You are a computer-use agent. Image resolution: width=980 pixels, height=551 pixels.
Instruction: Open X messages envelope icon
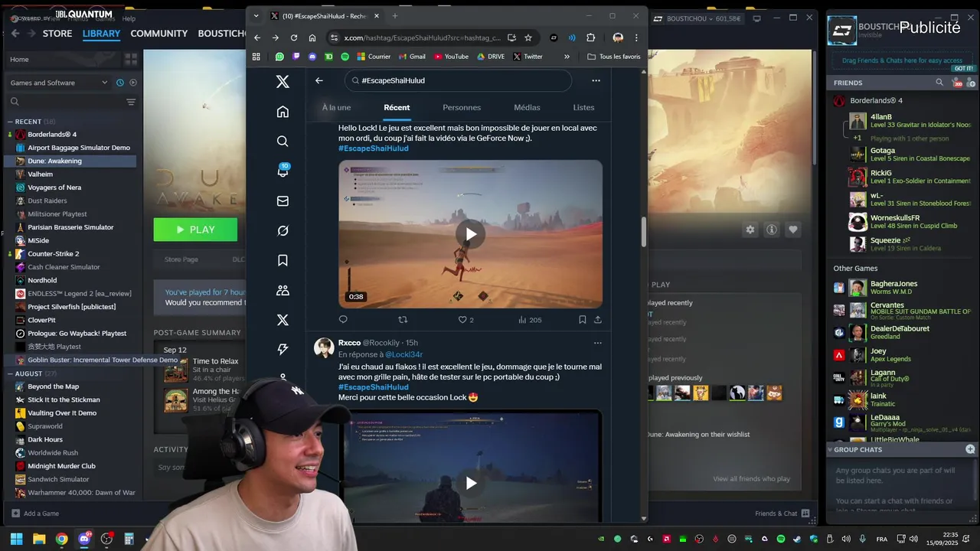pyautogui.click(x=283, y=201)
